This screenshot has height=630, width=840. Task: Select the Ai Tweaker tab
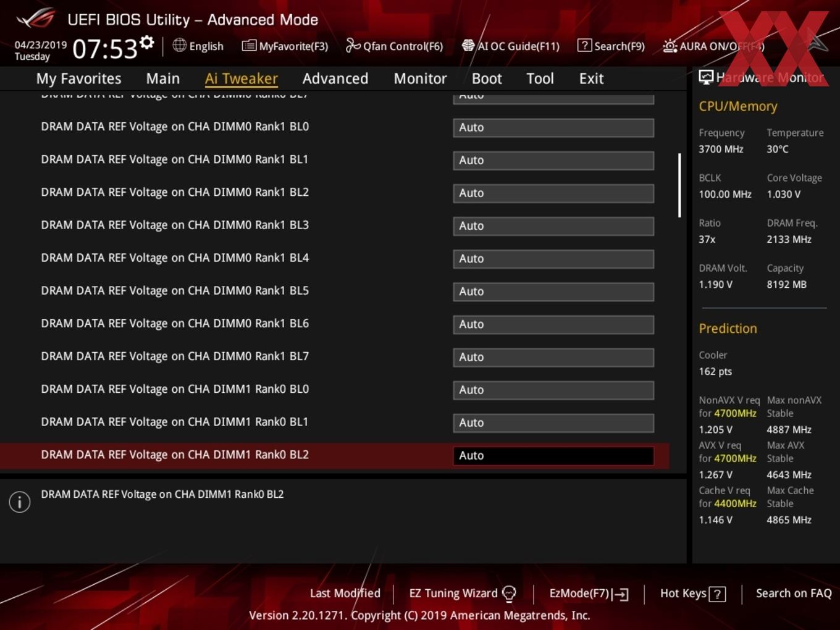pyautogui.click(x=241, y=78)
